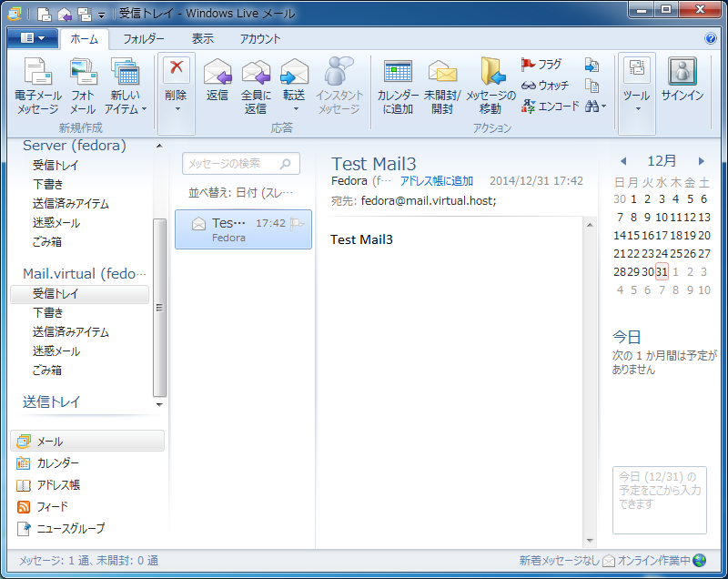Switch to the メール view
Viewport: 728px width, 579px height.
(x=87, y=442)
